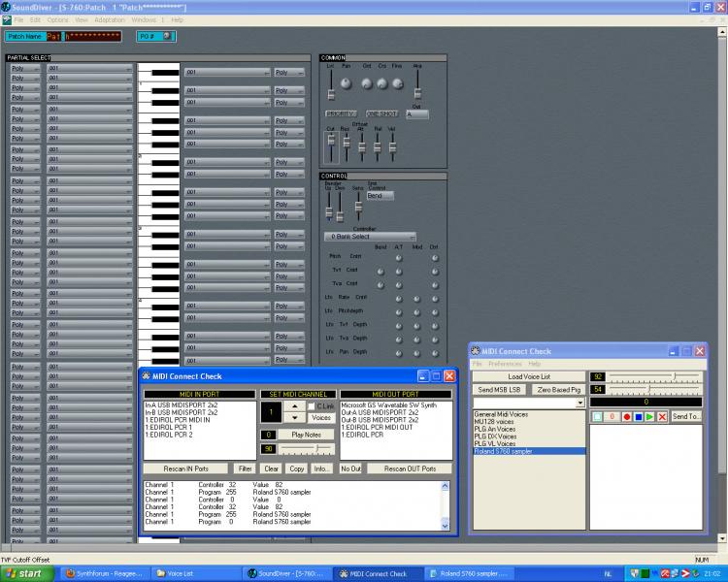Open the File menu in SoundDiver
Screen dimensions: 728x582
coord(18,20)
